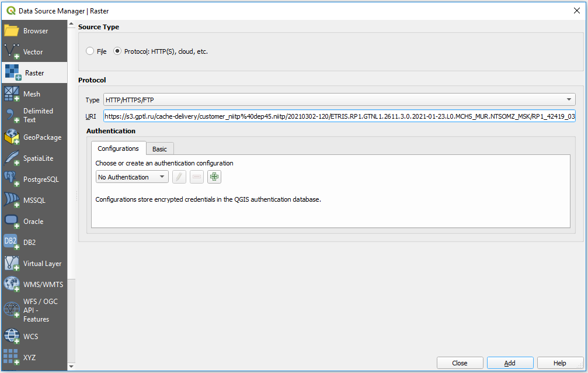Open the PostgreSQL elephant icon
The height and width of the screenshot is (373, 588).
12,179
